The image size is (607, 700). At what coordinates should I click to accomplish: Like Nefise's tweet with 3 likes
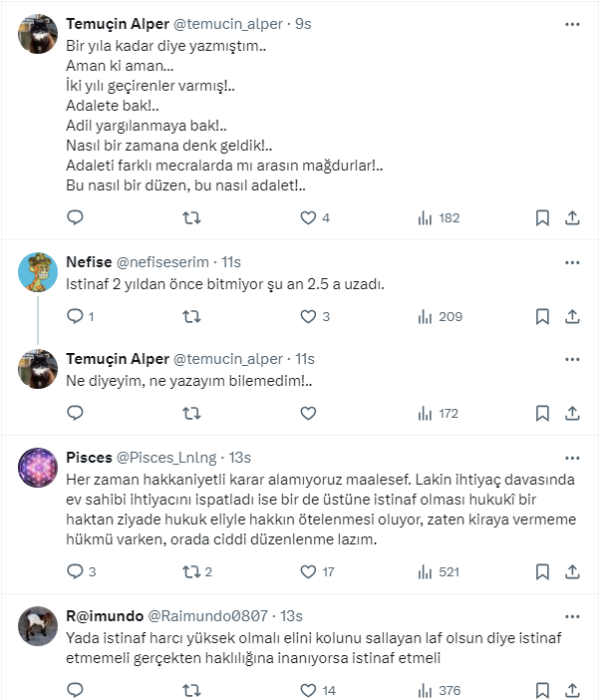(x=308, y=317)
